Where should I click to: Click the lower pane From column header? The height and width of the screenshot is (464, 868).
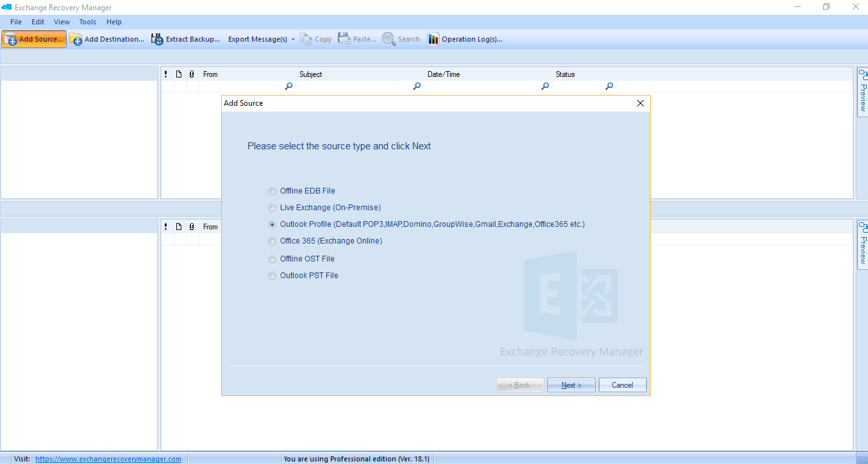210,227
